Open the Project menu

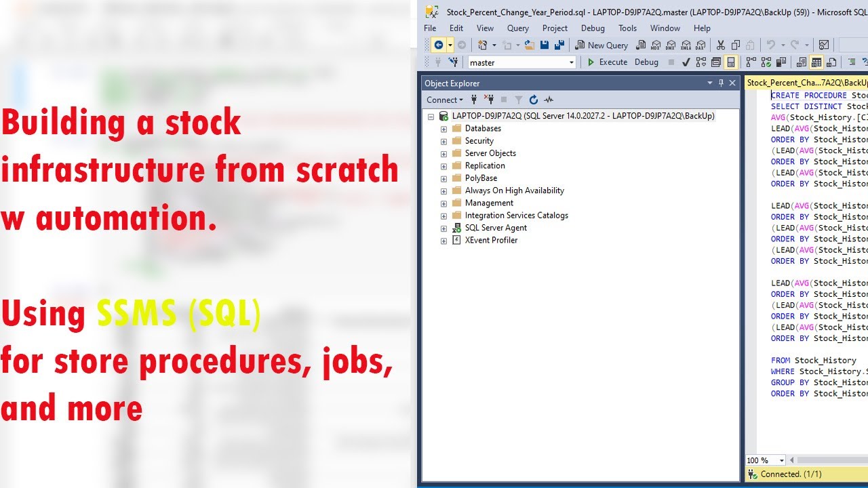click(x=555, y=28)
